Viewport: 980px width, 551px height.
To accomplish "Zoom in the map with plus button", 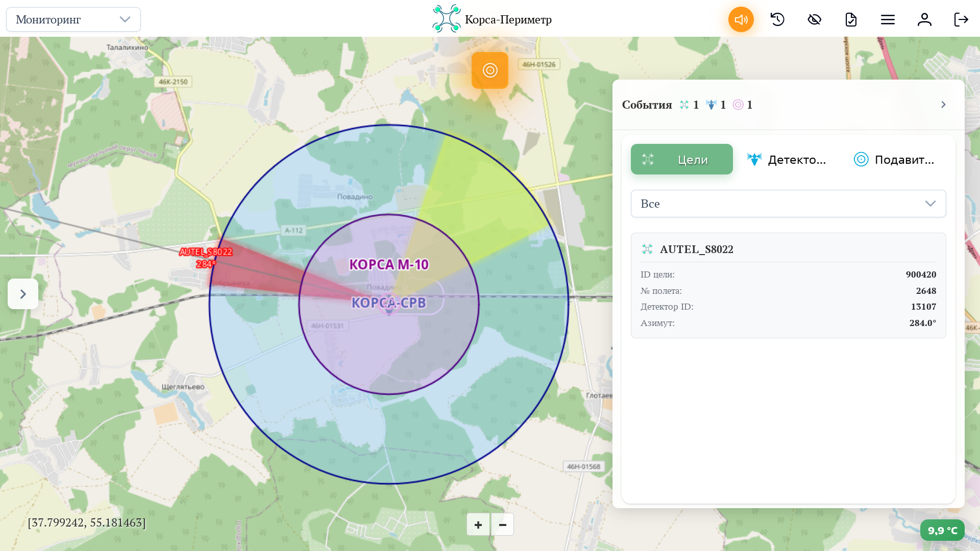I will point(478,524).
